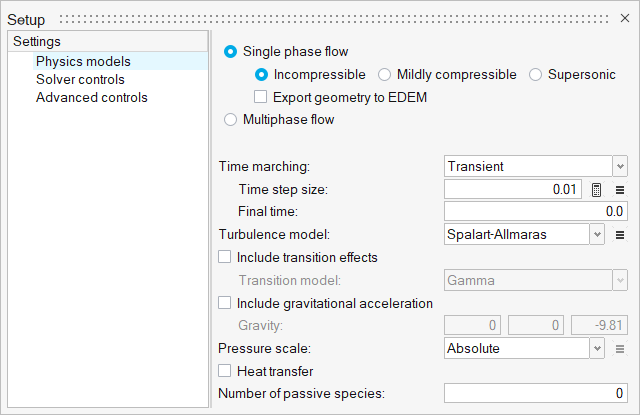Click the Number of passive species field
Screen dimensions: 640x415
(536, 393)
